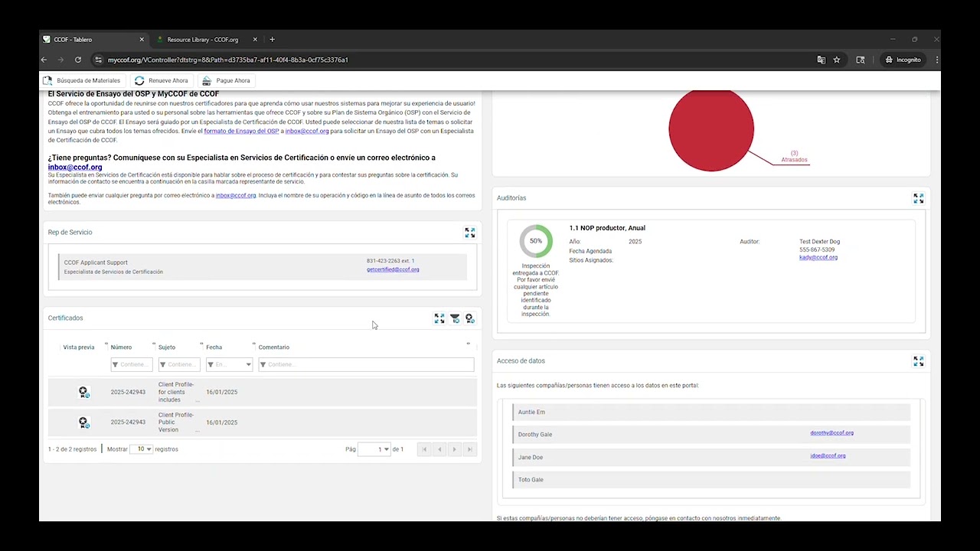Screen dimensions: 980x551
Task: Click the Búsqueda de Materiales toolbar button
Action: coord(82,80)
